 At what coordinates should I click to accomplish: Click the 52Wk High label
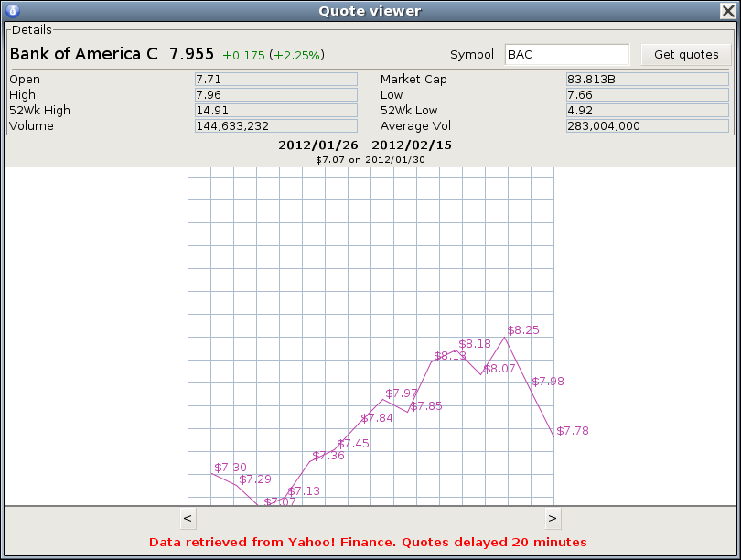(x=39, y=110)
